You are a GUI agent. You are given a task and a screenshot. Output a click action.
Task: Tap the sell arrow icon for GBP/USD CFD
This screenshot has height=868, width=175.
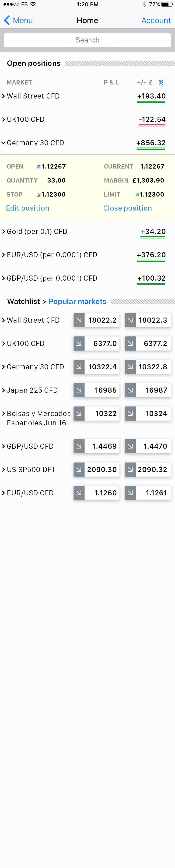coord(79,446)
